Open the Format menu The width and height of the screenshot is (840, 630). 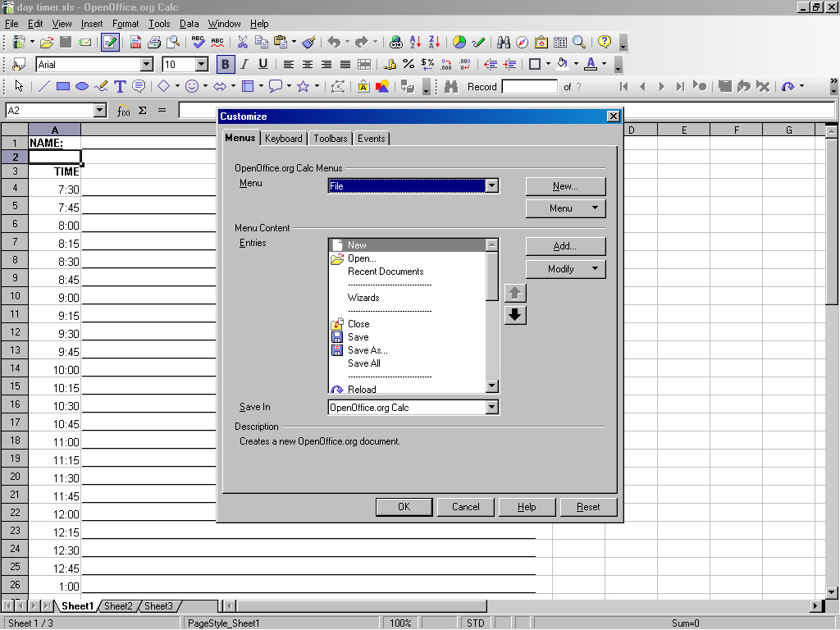click(x=126, y=24)
